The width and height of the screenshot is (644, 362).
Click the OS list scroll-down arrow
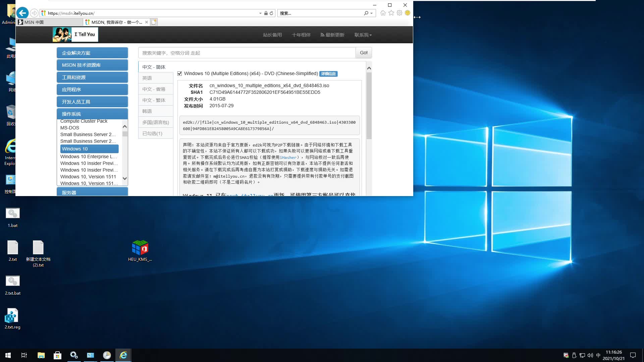pyautogui.click(x=125, y=178)
